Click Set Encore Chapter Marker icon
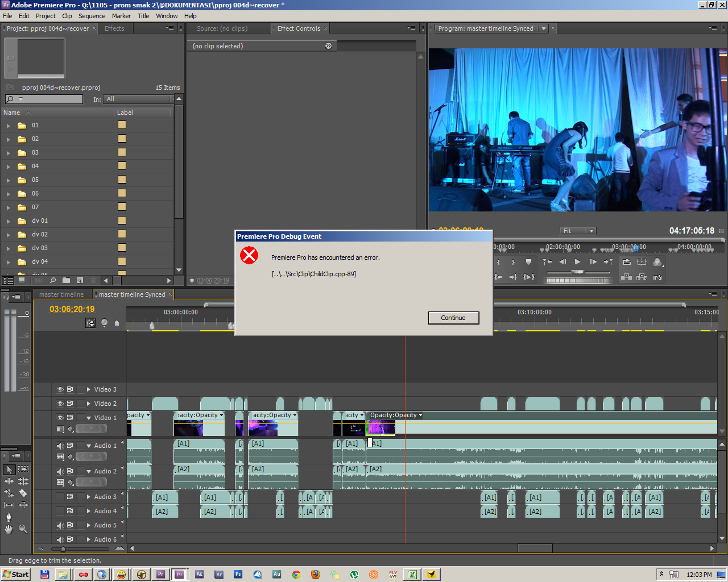Viewport: 728px width, 582px height. tap(104, 323)
